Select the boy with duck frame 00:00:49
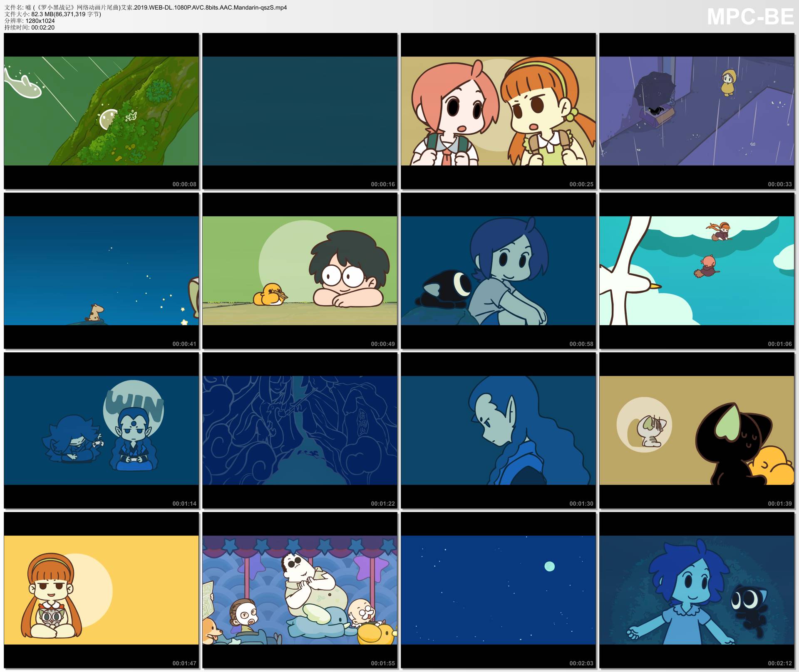Viewport: 799px width, 672px height. (x=300, y=271)
